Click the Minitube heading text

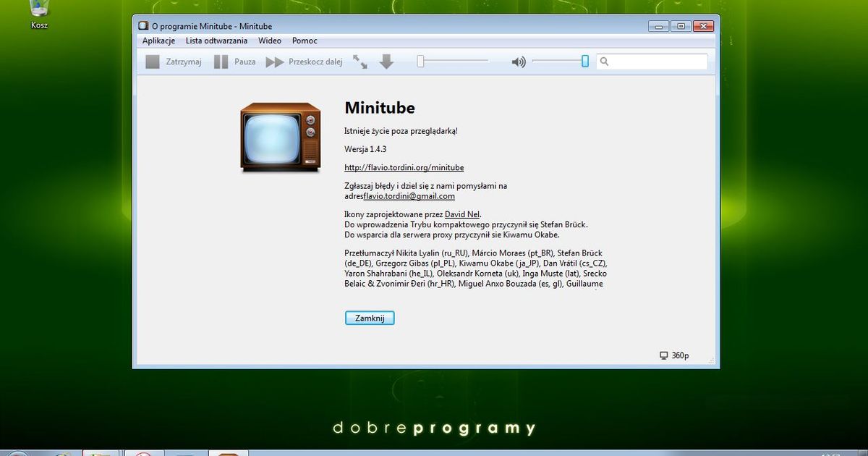[380, 108]
